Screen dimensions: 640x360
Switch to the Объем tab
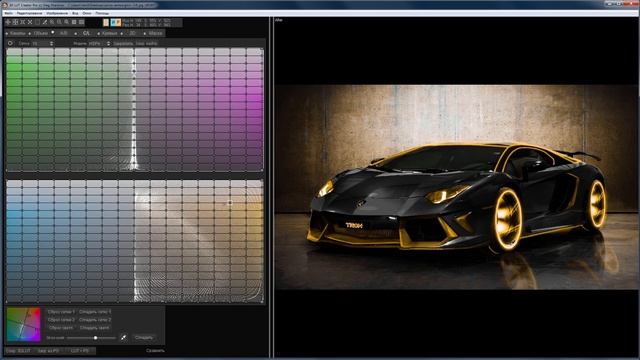(41, 33)
